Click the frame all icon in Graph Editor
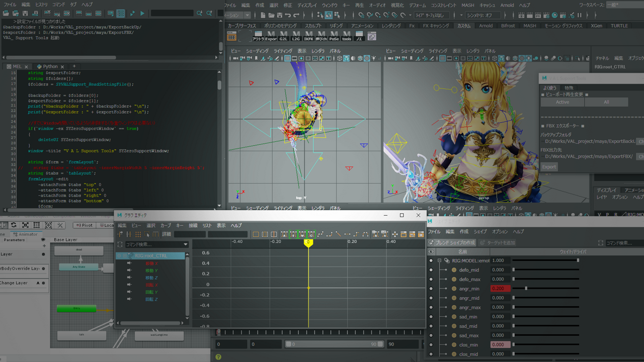Image resolution: width=644 pixels, height=362 pixels. tap(256, 234)
